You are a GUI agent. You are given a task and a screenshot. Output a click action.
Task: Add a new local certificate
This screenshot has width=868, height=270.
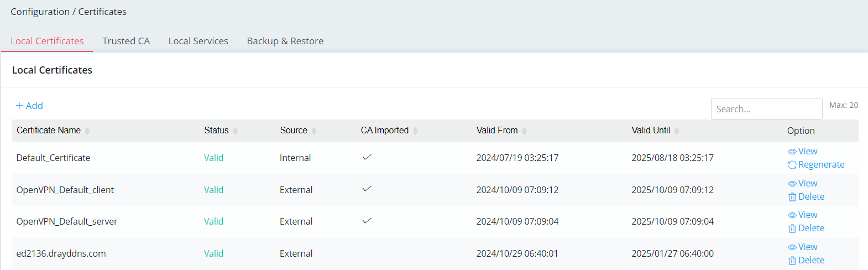click(x=29, y=106)
